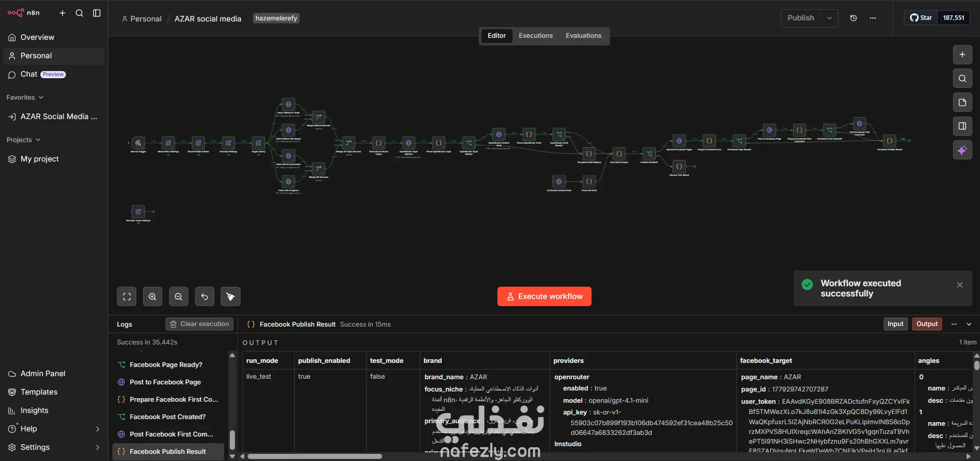The image size is (980, 461).
Task: Clear the execution logs
Action: pos(199,324)
